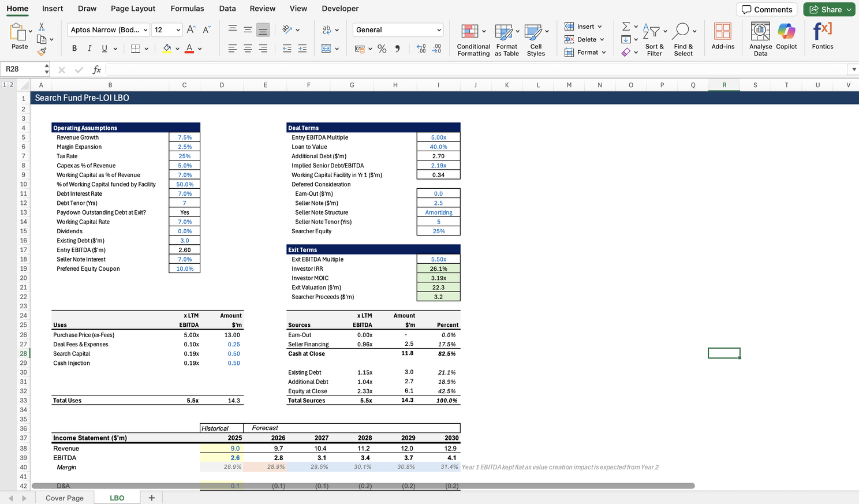Viewport: 859px width, 504px height.
Task: Open the number format General dropdown
Action: point(439,30)
